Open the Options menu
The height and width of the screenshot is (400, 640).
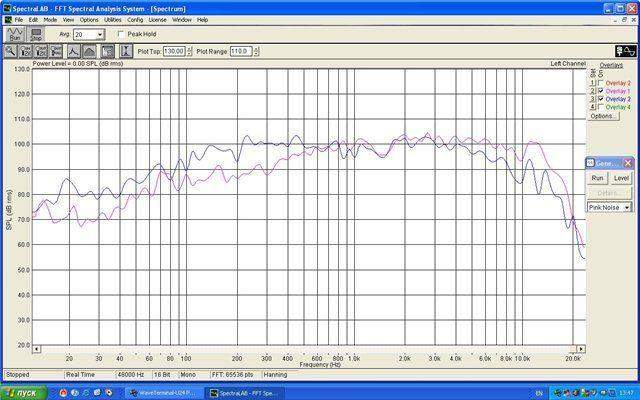(x=89, y=20)
